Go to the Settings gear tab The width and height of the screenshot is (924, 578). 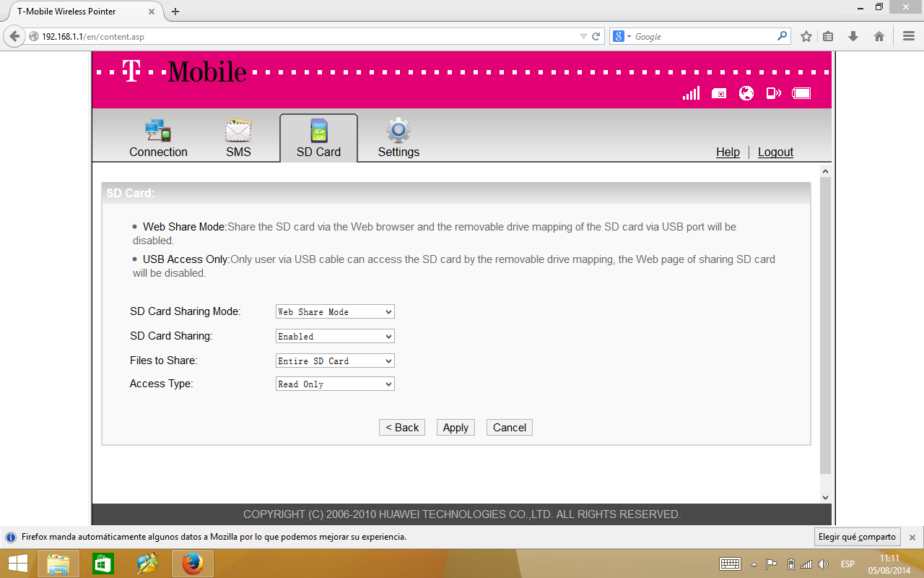(x=398, y=139)
